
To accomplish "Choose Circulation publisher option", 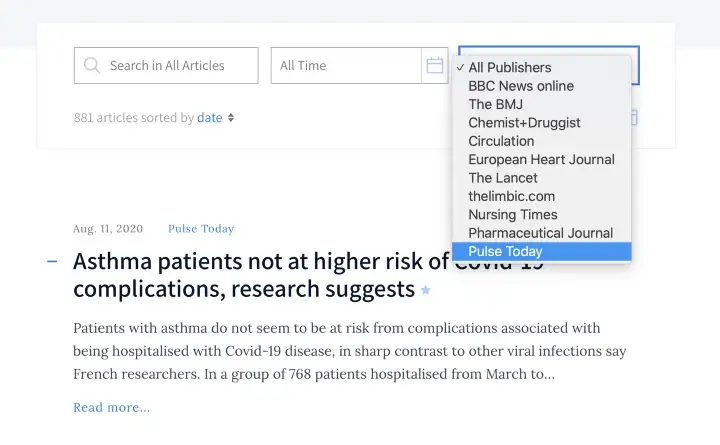I will point(542,141).
